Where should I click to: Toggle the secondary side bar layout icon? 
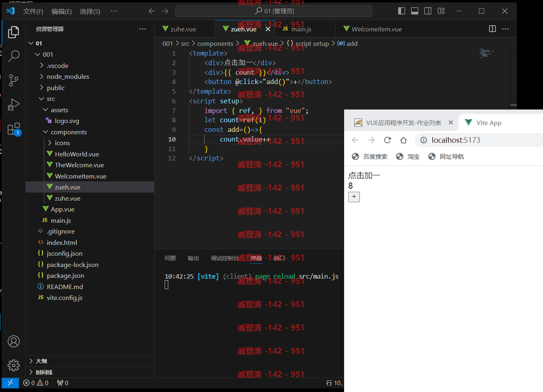tap(428, 11)
